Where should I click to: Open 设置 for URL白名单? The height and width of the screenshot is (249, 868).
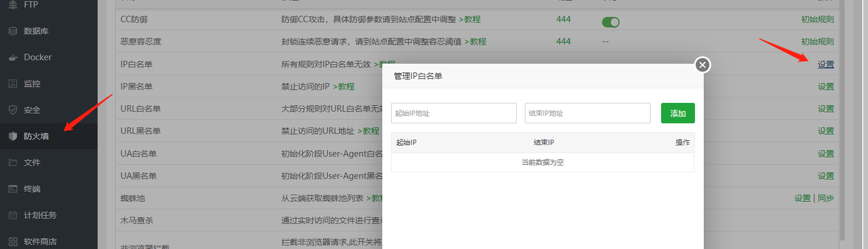coord(826,109)
